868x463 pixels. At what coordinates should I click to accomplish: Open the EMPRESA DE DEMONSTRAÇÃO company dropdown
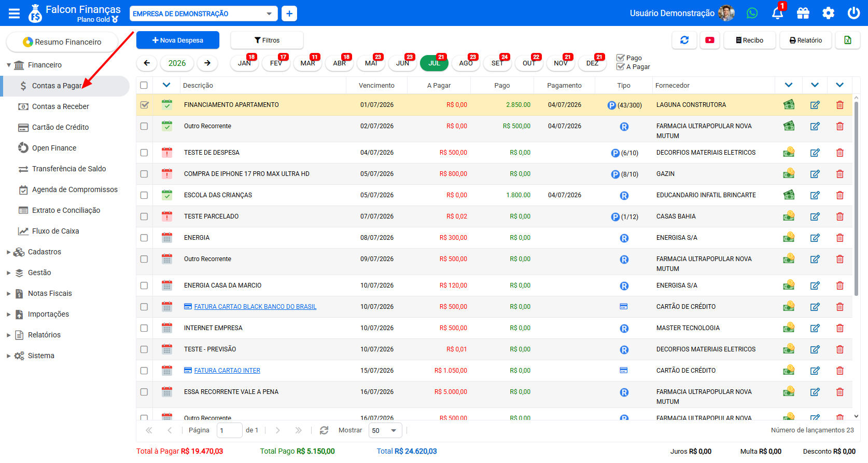tap(203, 13)
